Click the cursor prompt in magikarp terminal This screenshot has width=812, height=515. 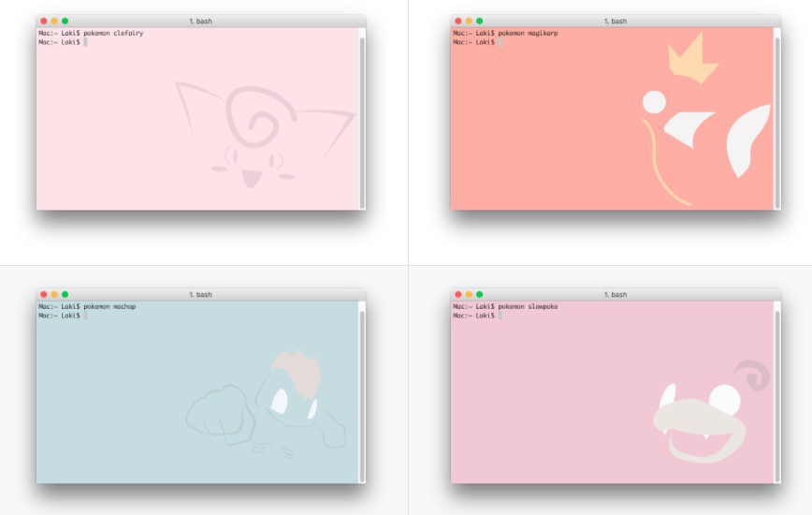[x=500, y=42]
